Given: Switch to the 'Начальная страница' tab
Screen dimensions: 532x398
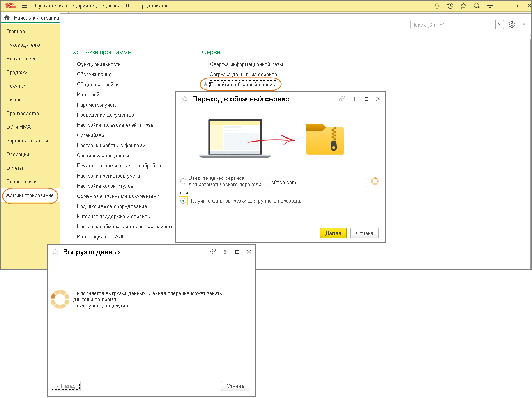Looking at the screenshot, I should 37,18.
